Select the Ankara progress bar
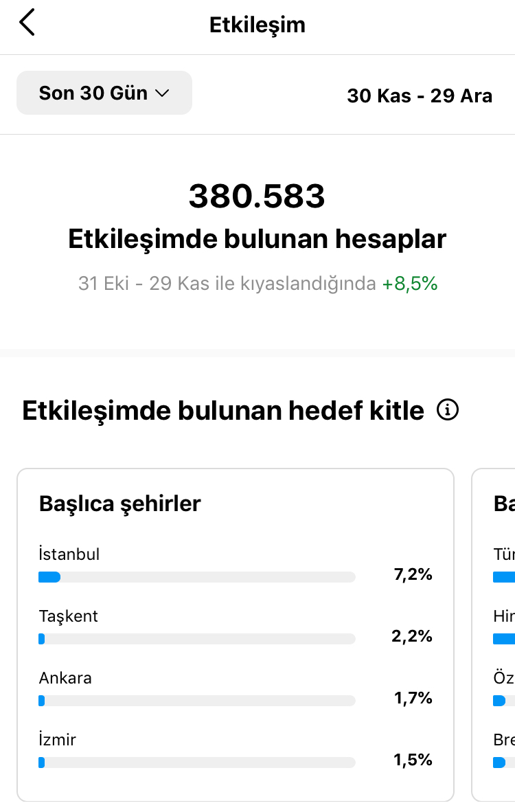This screenshot has width=515, height=812. tap(197, 701)
